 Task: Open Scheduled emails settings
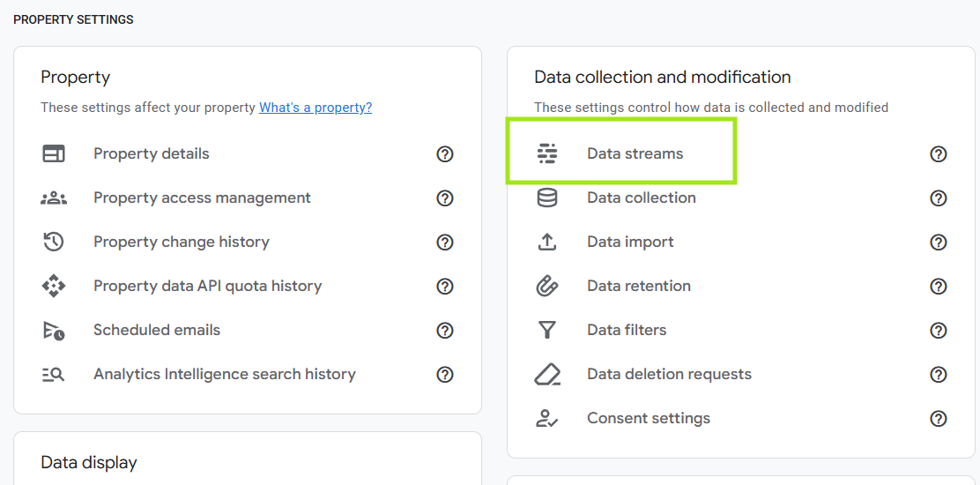point(157,330)
